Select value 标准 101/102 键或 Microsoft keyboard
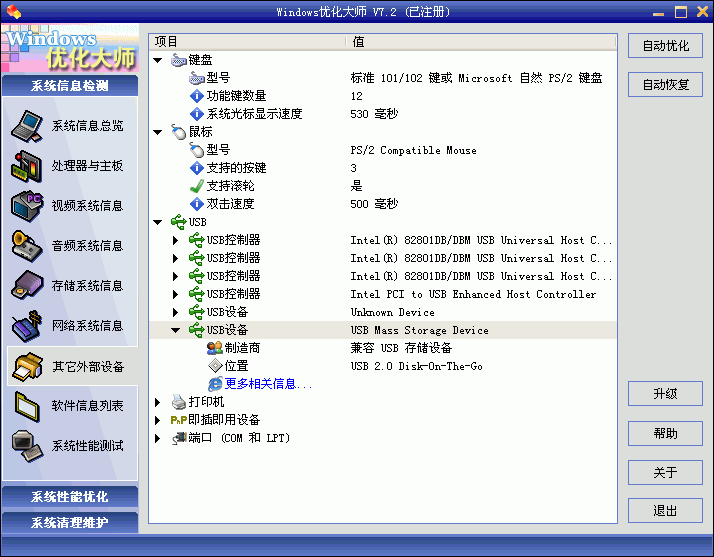Screen dimensions: 714x557 point(476,78)
